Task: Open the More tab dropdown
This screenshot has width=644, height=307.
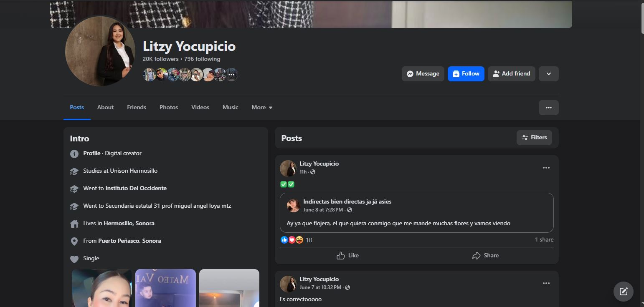Action: click(x=262, y=108)
